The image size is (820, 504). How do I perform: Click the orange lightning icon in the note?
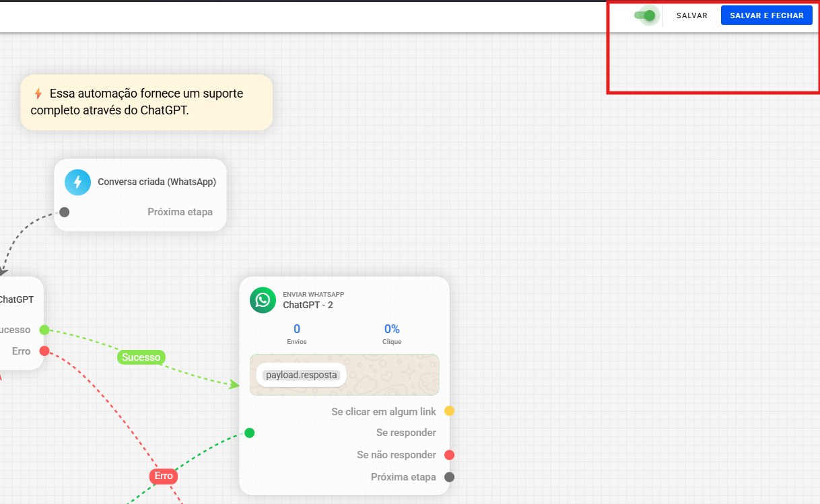38,94
